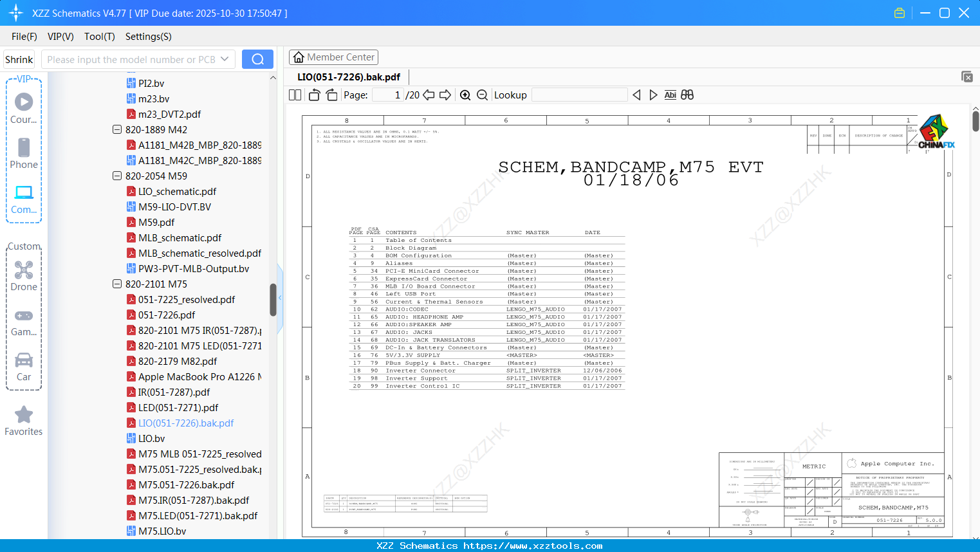Select the Drone sidebar category
980x552 pixels.
coord(24,275)
